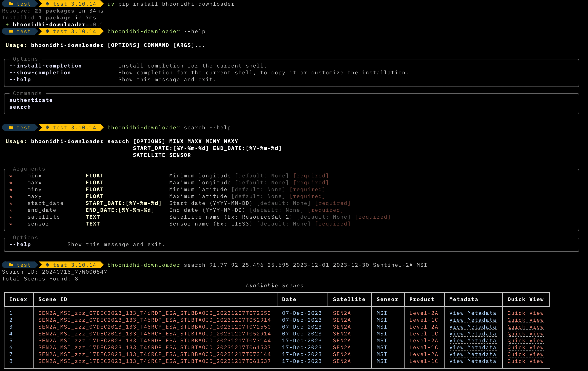The height and width of the screenshot is (371, 588).
Task: Click View Metadata in row 4
Action: click(473, 334)
